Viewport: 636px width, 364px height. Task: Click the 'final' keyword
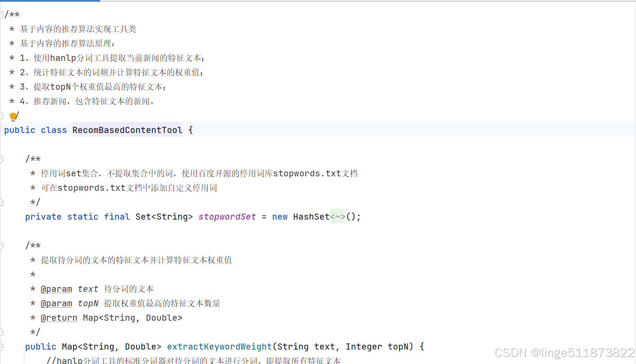117,217
